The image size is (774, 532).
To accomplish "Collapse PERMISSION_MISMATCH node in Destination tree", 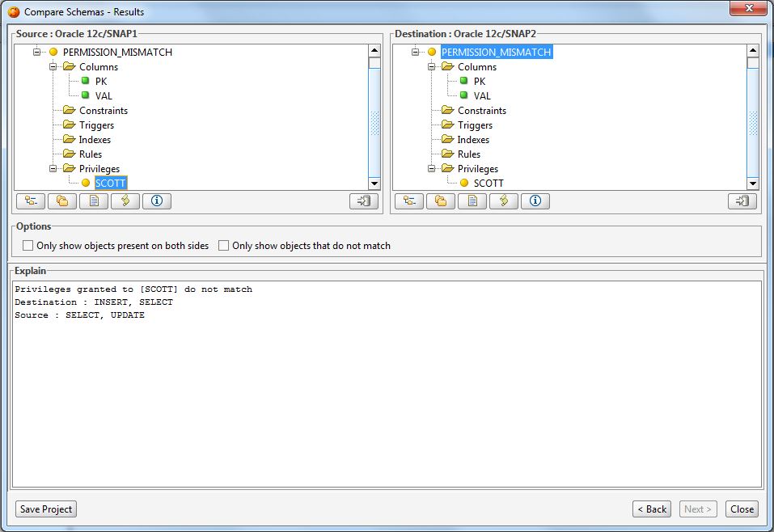I will pos(415,52).
